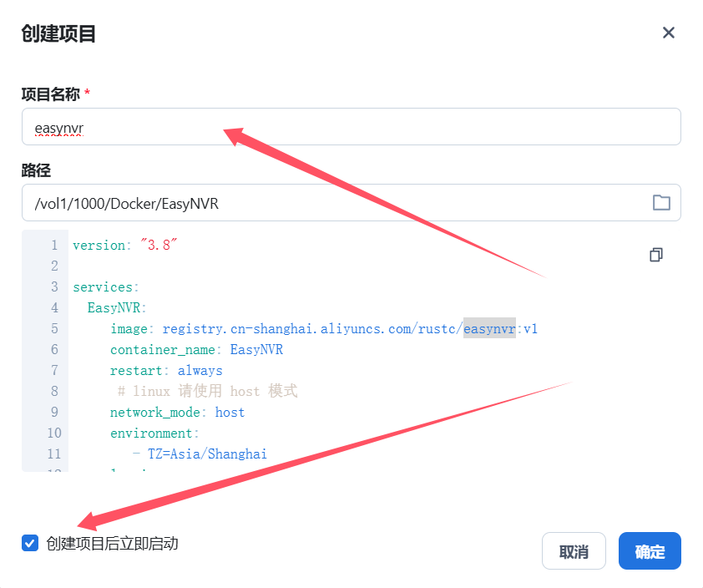Click the network_mode: host line
The width and height of the screenshot is (703, 588).
(x=177, y=413)
